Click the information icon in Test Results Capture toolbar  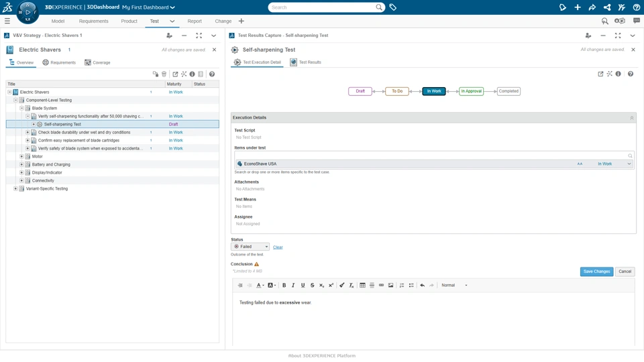tap(618, 74)
